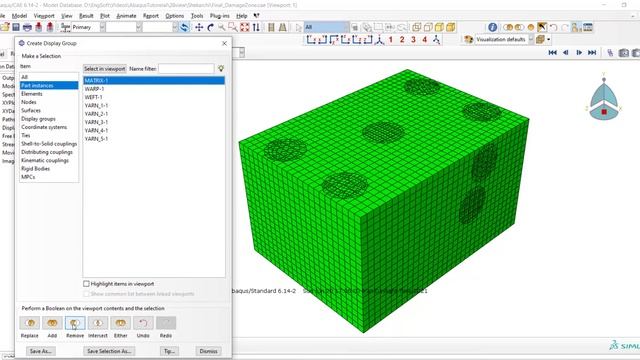Viewport: 640px width, 360px height.
Task: Enable Highlight items in viewport checkbox
Action: point(86,284)
